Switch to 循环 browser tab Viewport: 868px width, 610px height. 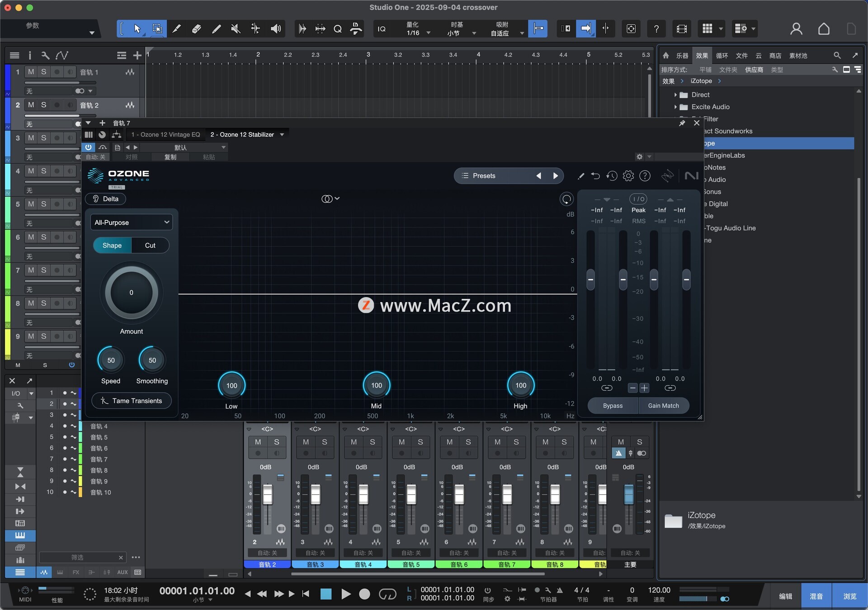pyautogui.click(x=722, y=56)
